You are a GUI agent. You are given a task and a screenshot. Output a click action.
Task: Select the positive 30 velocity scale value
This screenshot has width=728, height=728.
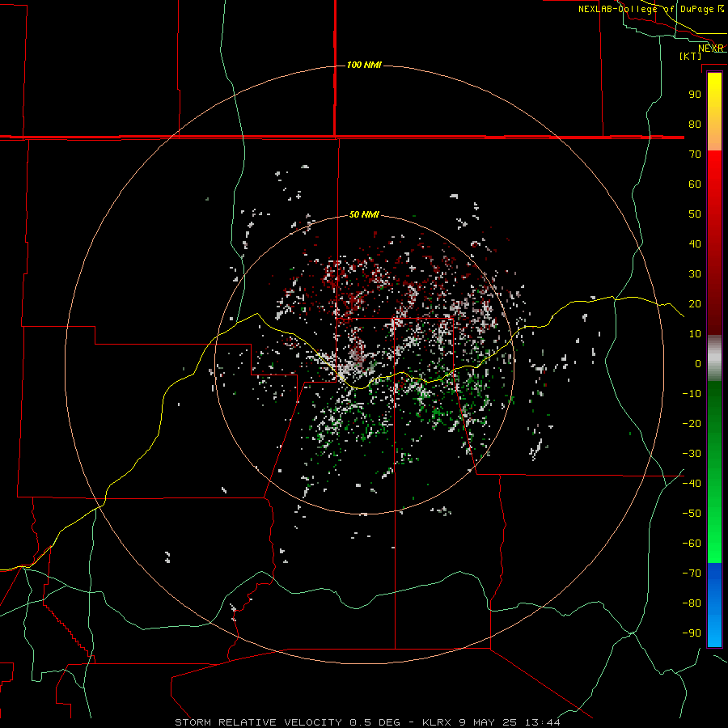click(695, 274)
